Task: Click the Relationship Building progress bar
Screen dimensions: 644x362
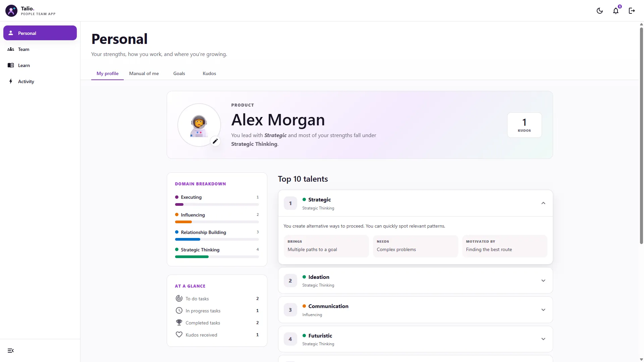Action: click(217, 239)
